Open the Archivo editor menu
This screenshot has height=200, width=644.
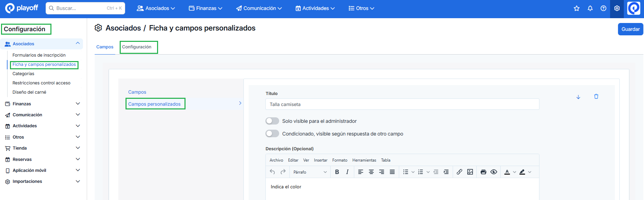click(x=276, y=160)
